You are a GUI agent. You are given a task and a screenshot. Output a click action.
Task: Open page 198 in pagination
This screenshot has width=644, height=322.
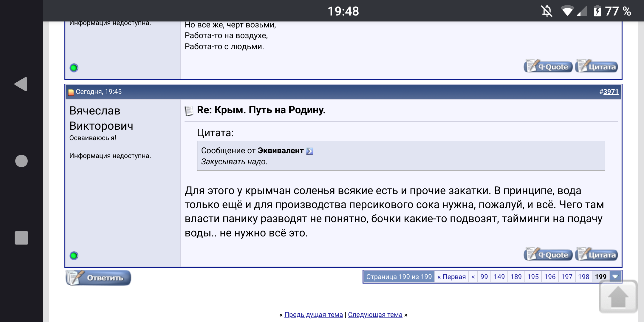[x=583, y=277]
